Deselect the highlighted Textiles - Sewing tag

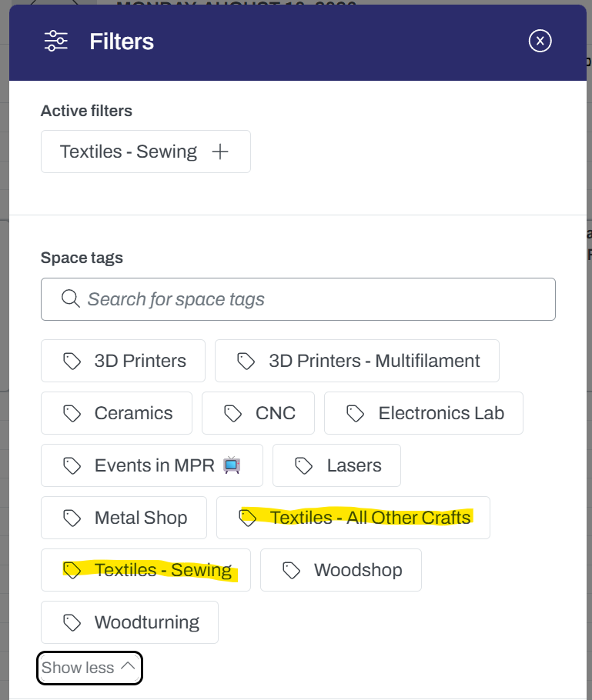(145, 570)
